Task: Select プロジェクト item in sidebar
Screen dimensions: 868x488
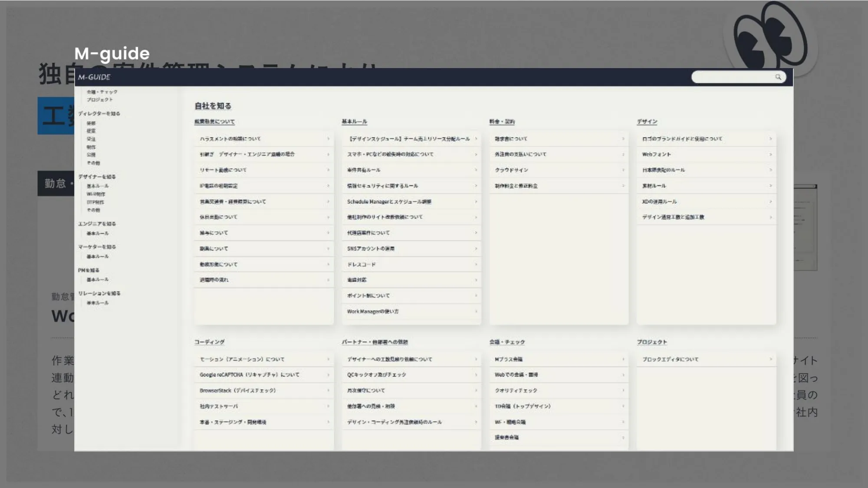Action: 99,100
